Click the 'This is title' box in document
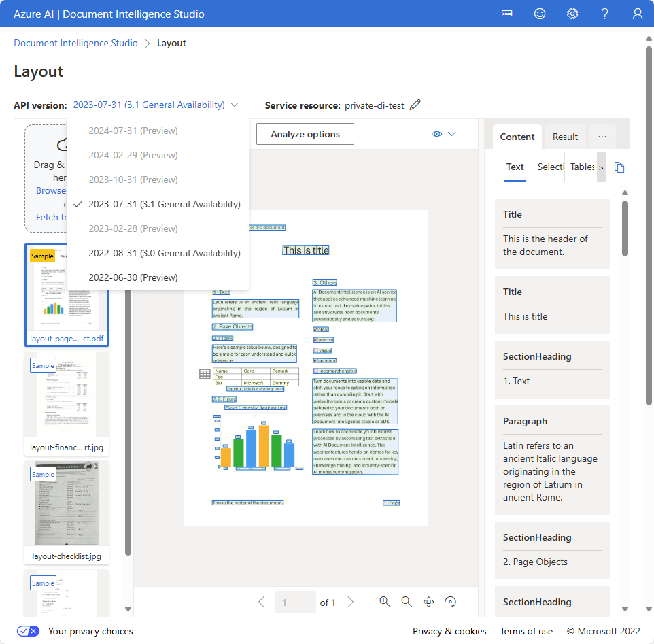The image size is (654, 644). [306, 250]
